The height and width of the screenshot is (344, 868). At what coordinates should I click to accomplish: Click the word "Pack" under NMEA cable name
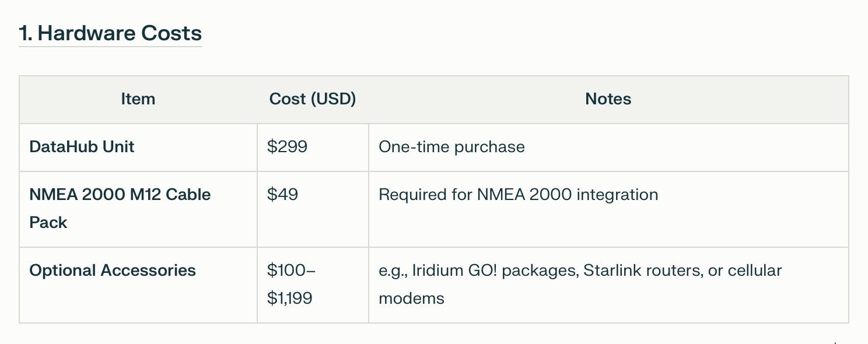point(48,222)
